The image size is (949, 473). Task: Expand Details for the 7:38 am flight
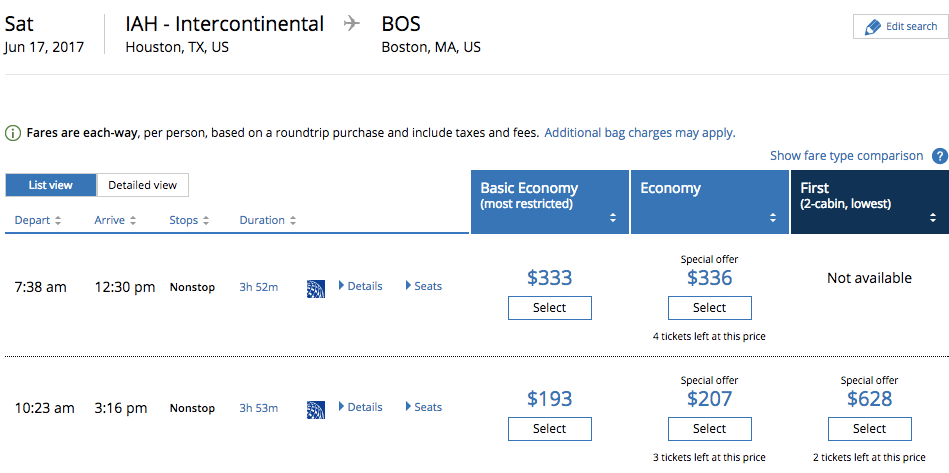[360, 286]
